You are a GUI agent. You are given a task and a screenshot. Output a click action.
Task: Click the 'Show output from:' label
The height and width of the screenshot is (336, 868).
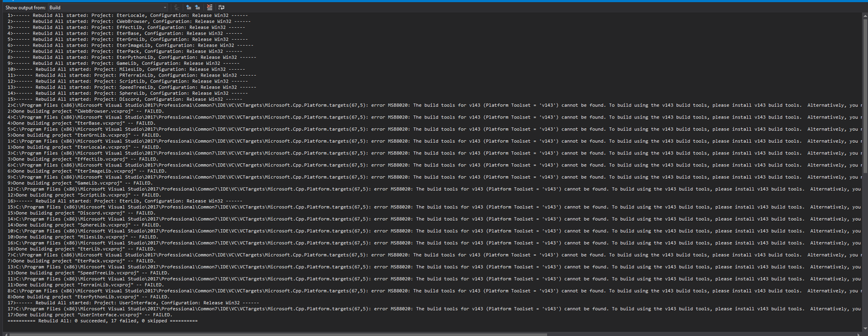[25, 7]
